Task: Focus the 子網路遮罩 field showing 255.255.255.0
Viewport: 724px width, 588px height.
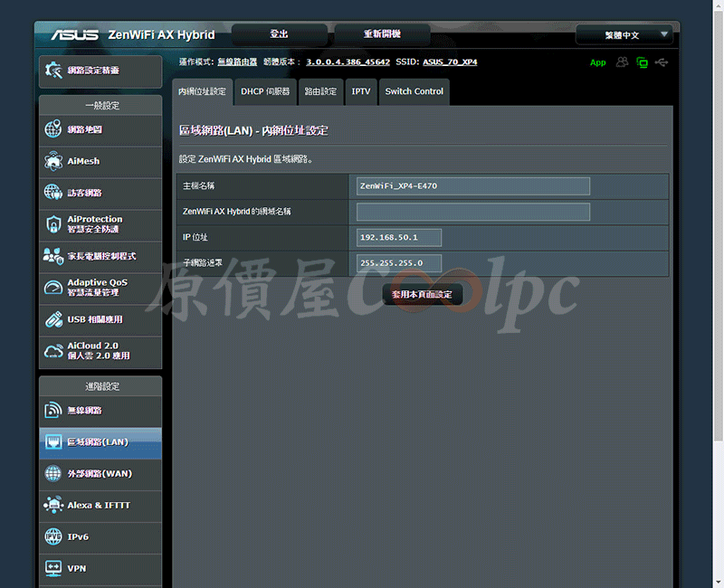Action: [x=399, y=263]
